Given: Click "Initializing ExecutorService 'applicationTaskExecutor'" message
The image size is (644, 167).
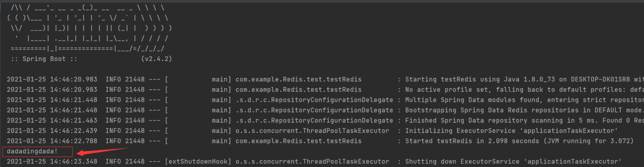Looking at the screenshot, I should tap(511, 130).
